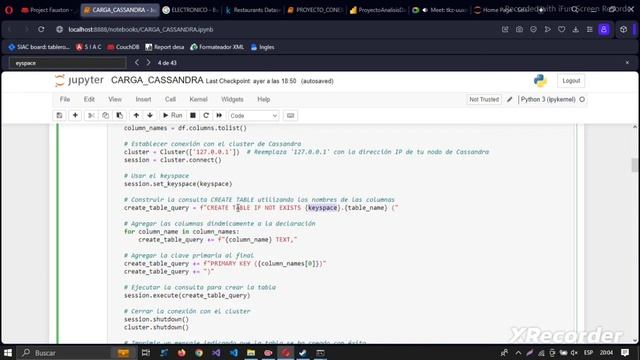The width and height of the screenshot is (640, 360).
Task: Open the Opera menu logo
Action: point(9,10)
